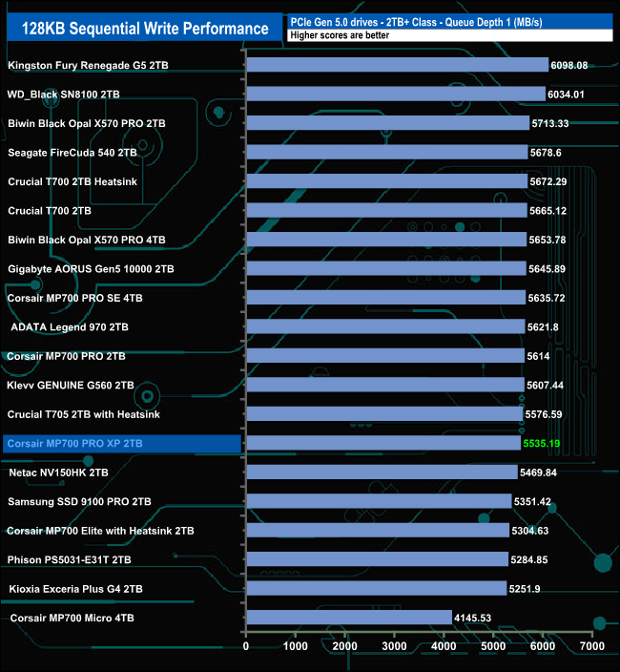This screenshot has height=672, width=620.
Task: Select the 'Corsair MP700 PRO 2TB' label
Action: coord(66,357)
